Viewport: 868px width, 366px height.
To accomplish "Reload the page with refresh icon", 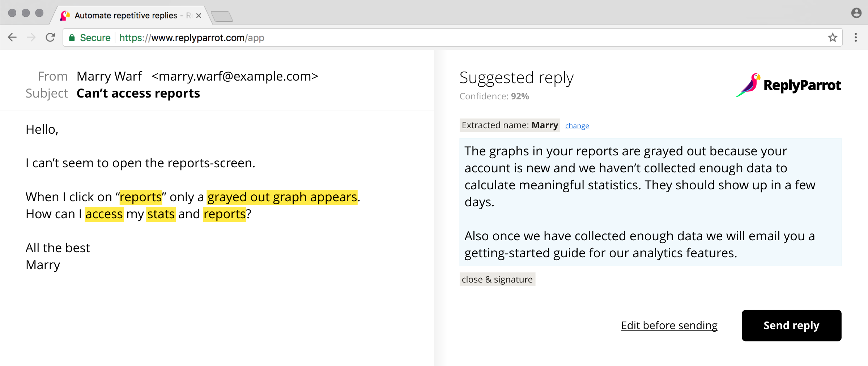I will click(50, 37).
